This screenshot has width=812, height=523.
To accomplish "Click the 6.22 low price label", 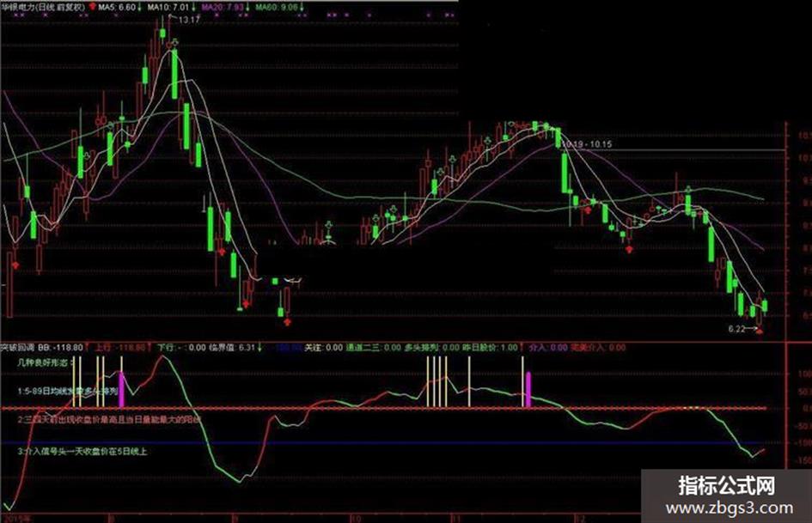I will coord(736,329).
